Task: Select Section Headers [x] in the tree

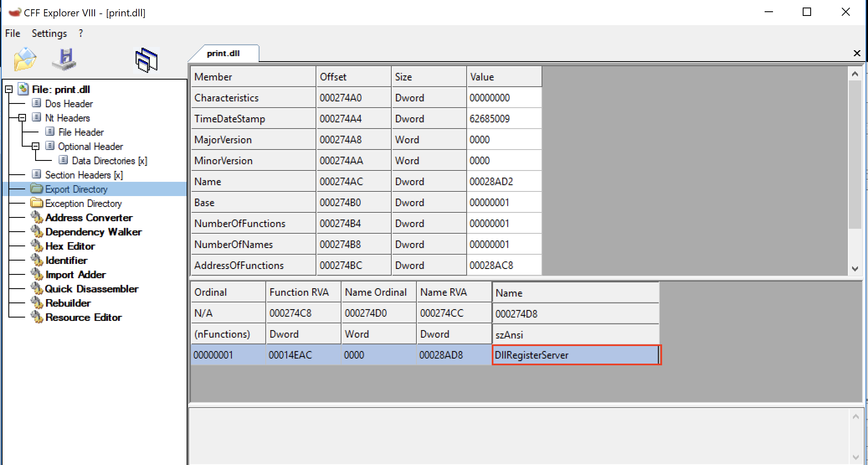Action: [x=84, y=175]
